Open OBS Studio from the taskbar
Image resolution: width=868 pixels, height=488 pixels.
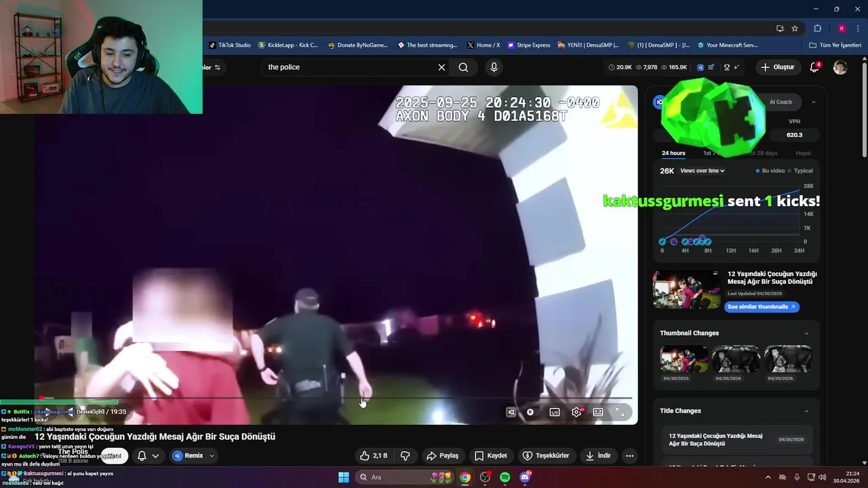[485, 477]
